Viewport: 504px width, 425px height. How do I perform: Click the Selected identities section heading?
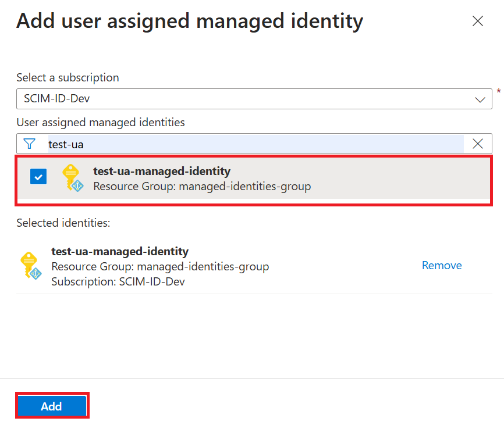click(63, 223)
